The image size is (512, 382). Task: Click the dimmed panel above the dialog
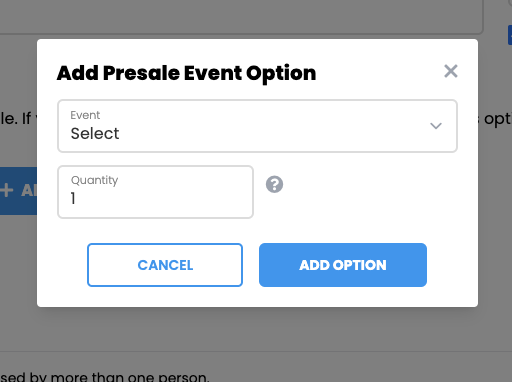(x=240, y=16)
